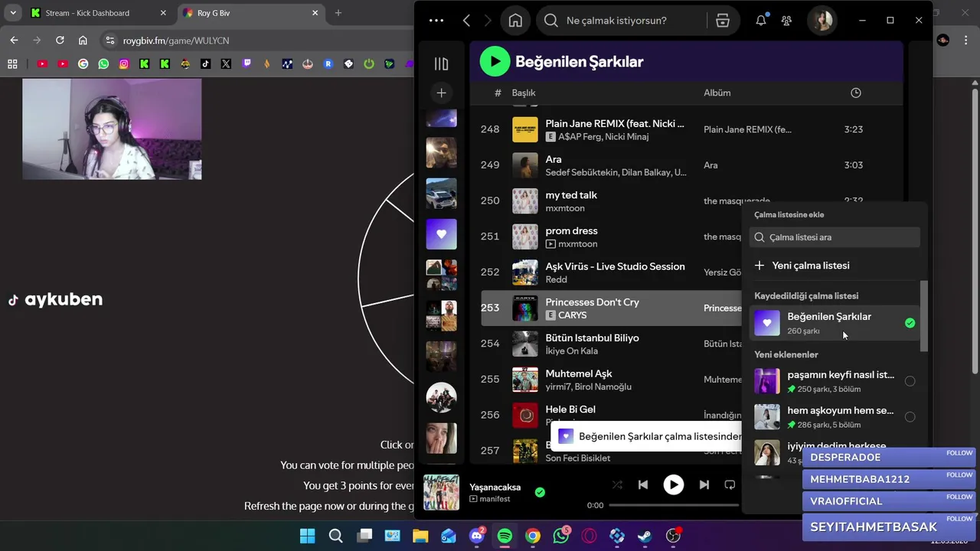Open the band playlist thumbnail in sidebar
Viewport: 980px width, 551px height.
click(441, 397)
